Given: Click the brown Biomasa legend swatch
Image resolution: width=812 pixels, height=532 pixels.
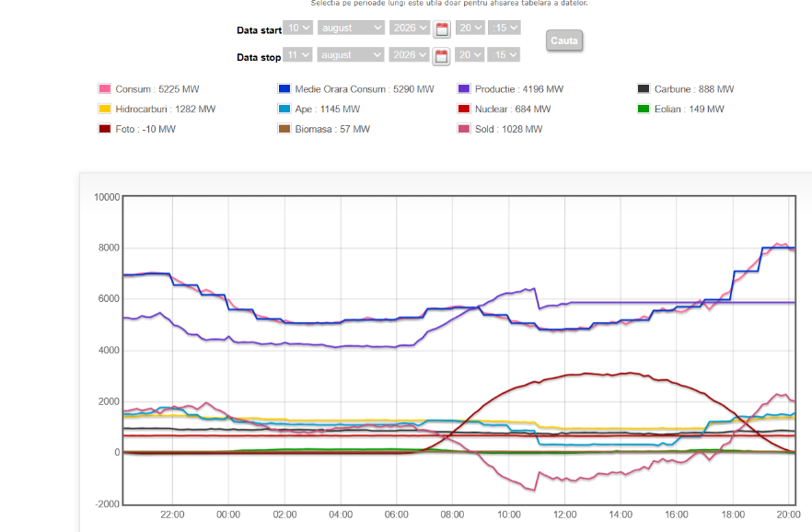Looking at the screenshot, I should click(x=284, y=129).
